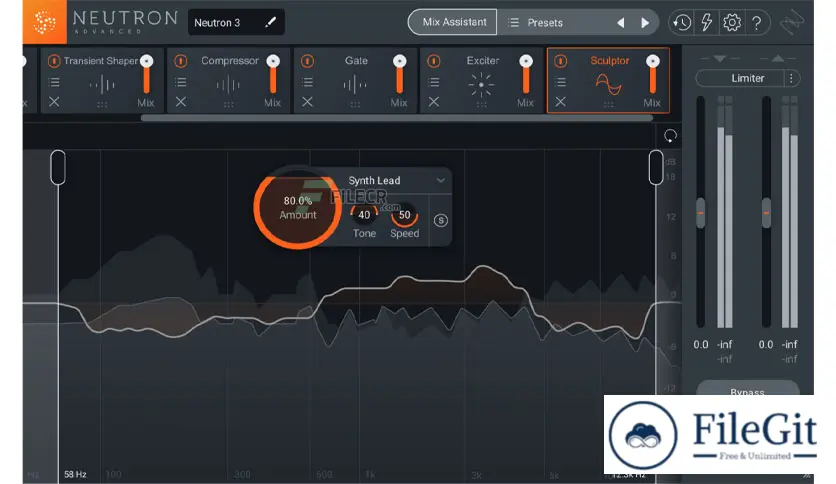836x484 pixels.
Task: Click the high frequency range handle
Action: click(x=656, y=167)
